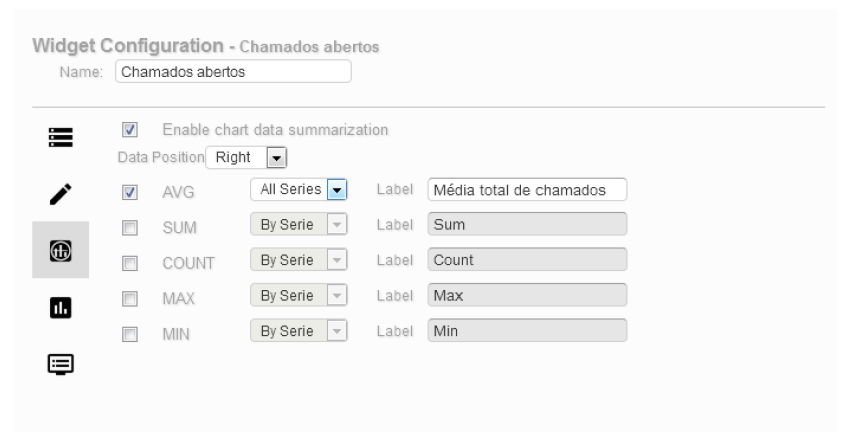Tick the COUNT checkbox
The image size is (847, 432).
129,264
